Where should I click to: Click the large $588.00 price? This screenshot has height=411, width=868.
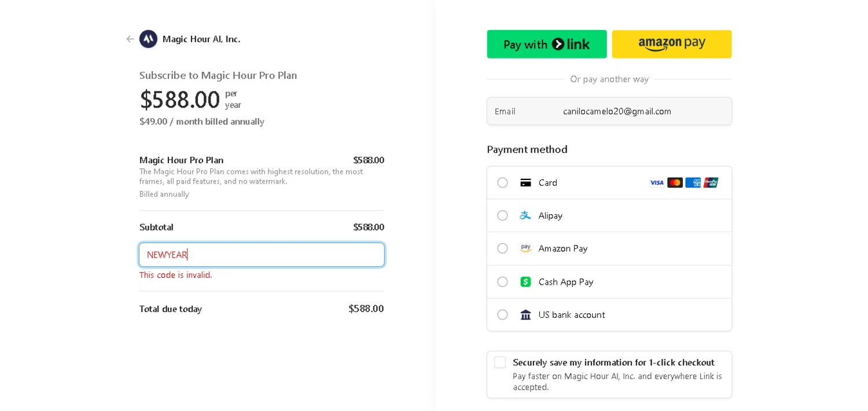tap(179, 100)
